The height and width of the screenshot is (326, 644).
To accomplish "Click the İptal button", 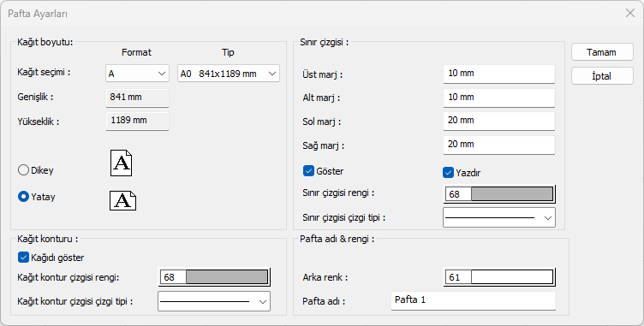I will (x=602, y=76).
